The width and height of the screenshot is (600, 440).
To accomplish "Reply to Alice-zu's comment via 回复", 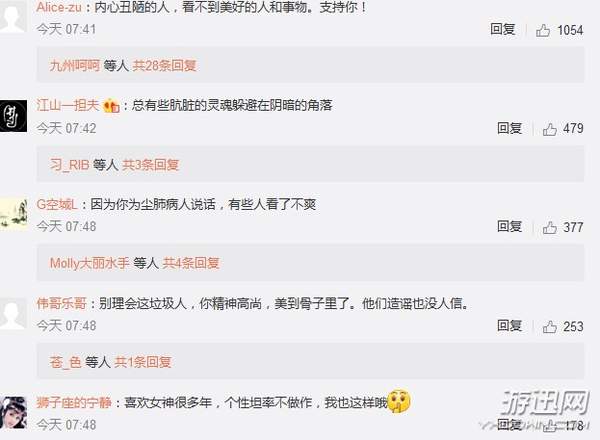I will [502, 29].
